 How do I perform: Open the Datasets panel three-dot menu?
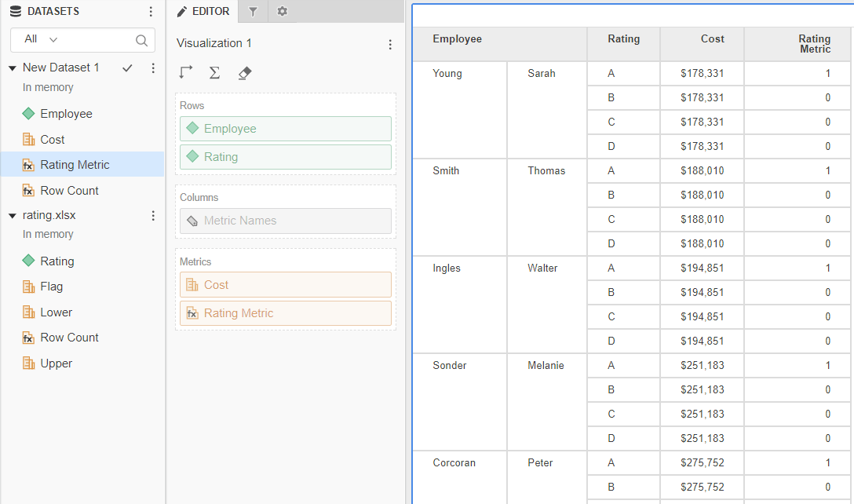pyautogui.click(x=151, y=12)
